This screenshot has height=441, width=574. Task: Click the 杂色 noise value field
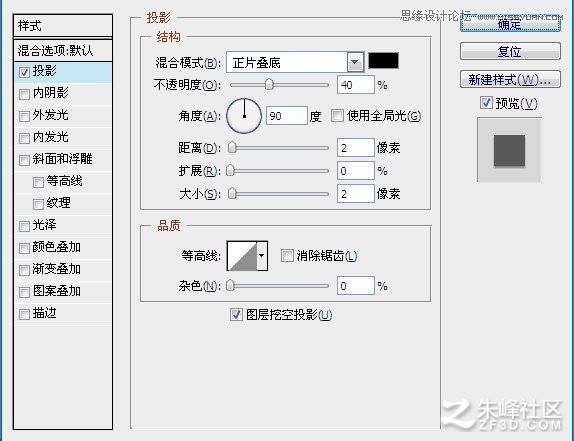356,286
